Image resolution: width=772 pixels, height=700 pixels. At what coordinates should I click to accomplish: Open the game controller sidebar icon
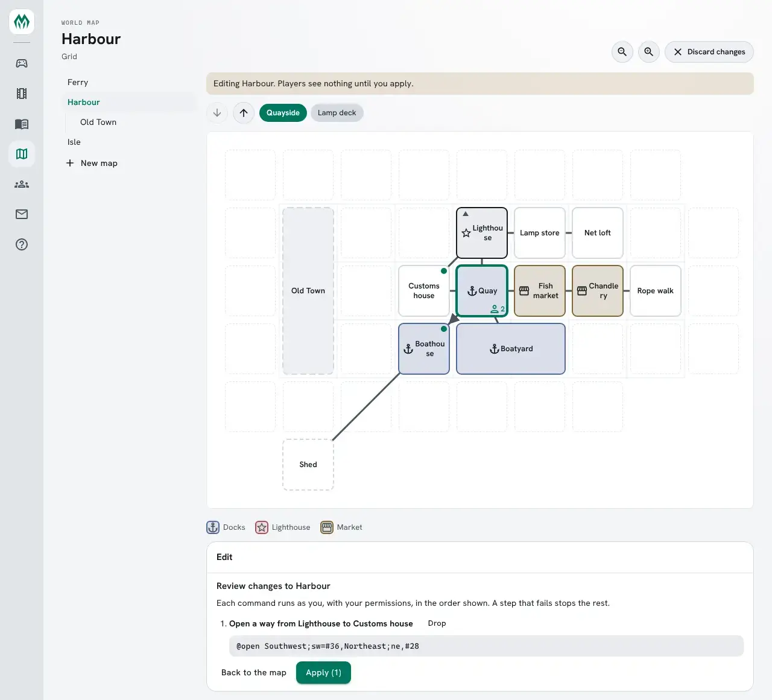(22, 63)
